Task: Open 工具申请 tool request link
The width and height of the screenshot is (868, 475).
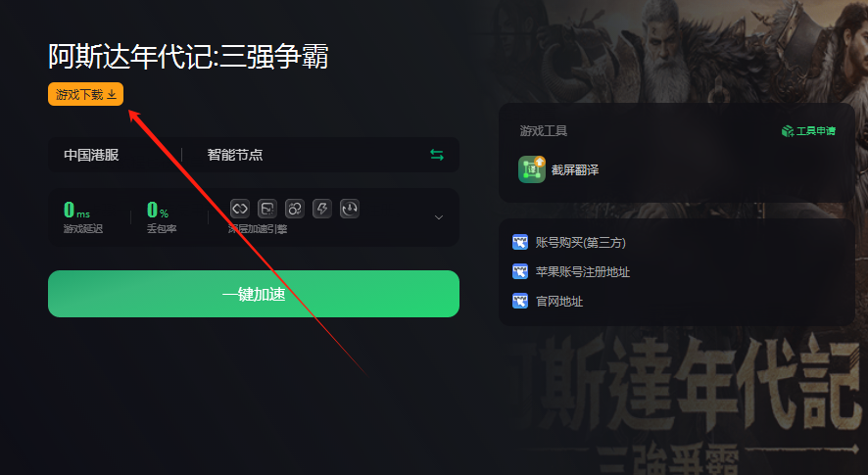Action: [815, 131]
